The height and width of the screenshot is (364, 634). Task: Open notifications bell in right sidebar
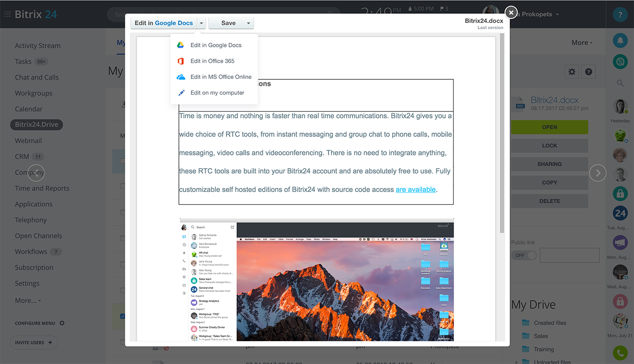coord(620,41)
